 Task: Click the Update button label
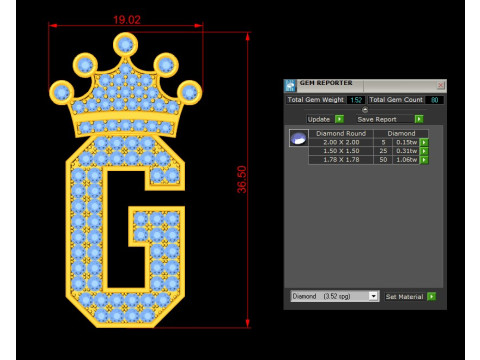point(319,119)
